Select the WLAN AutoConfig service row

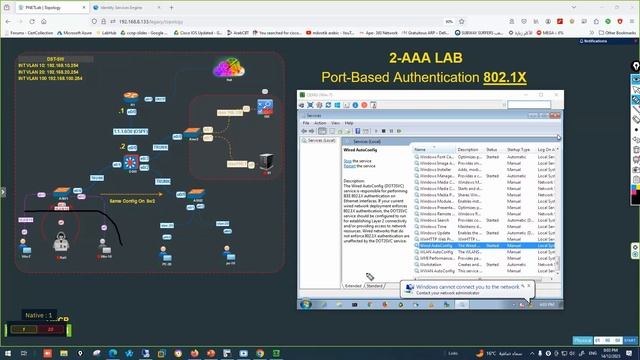pyautogui.click(x=485, y=252)
